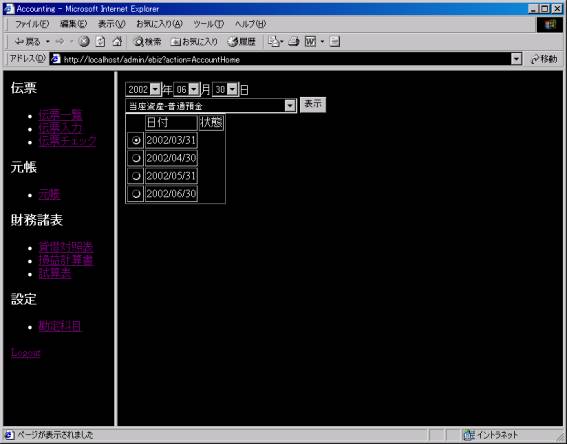Expand the day 30 dropdown
Image resolution: width=567 pixels, height=444 pixels.
coord(233,89)
